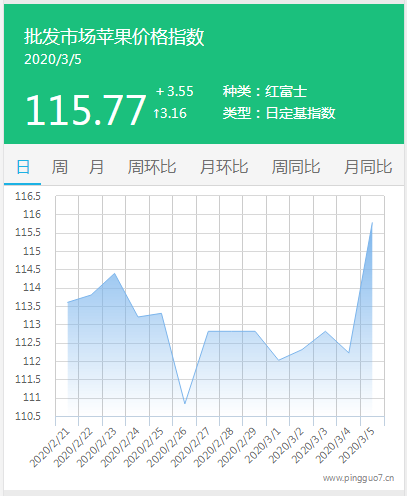Open the 周同比 tab
The height and width of the screenshot is (496, 407).
(296, 167)
